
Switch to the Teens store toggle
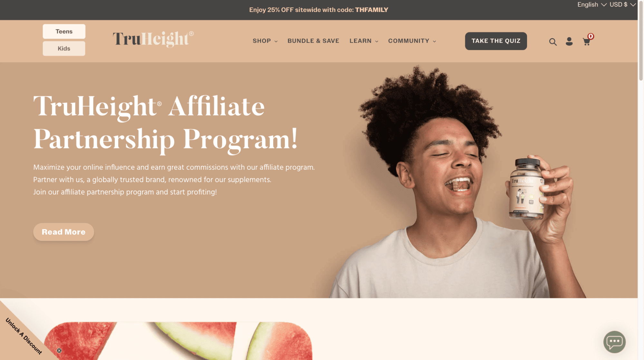coord(64,31)
